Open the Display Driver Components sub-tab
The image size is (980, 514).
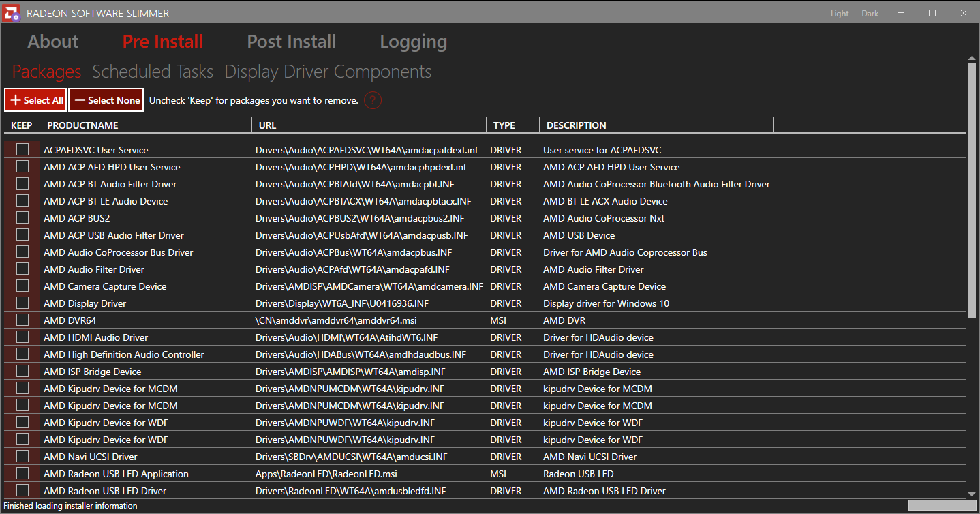[x=328, y=72]
